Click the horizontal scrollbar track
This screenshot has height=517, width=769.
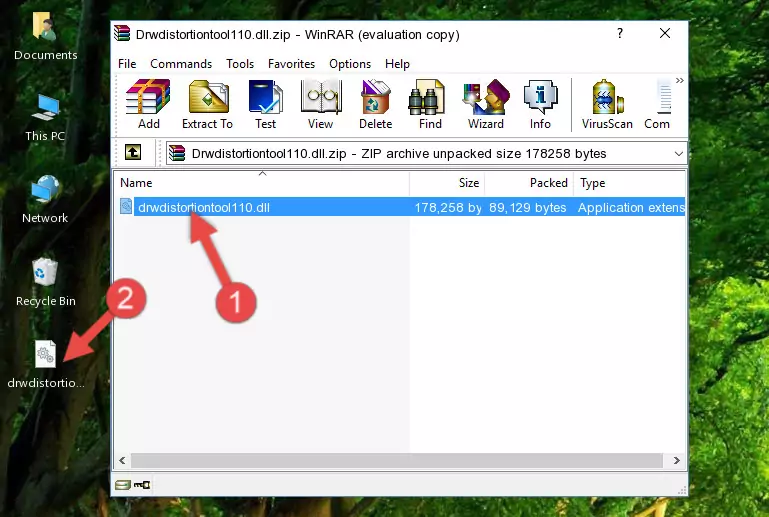click(397, 460)
